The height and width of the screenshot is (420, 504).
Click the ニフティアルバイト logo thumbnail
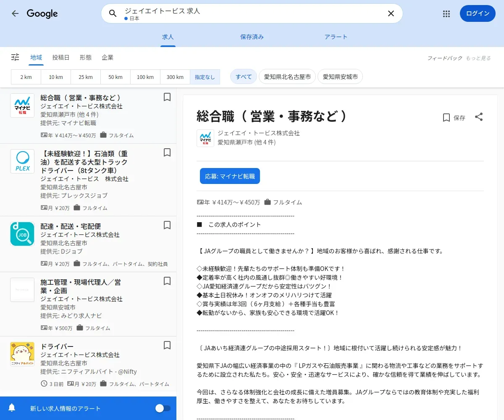click(22, 354)
